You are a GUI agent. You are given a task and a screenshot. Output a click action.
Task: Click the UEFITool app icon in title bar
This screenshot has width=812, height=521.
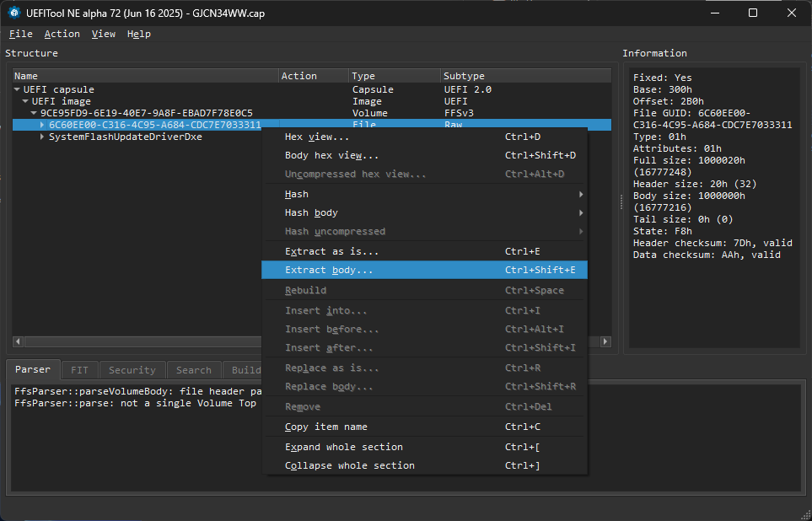pyautogui.click(x=14, y=13)
